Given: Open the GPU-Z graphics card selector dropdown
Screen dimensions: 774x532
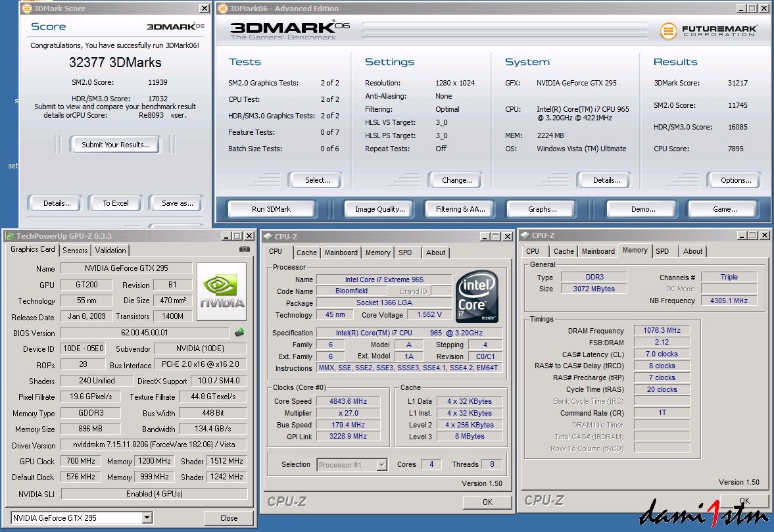Looking at the screenshot, I should [147, 518].
